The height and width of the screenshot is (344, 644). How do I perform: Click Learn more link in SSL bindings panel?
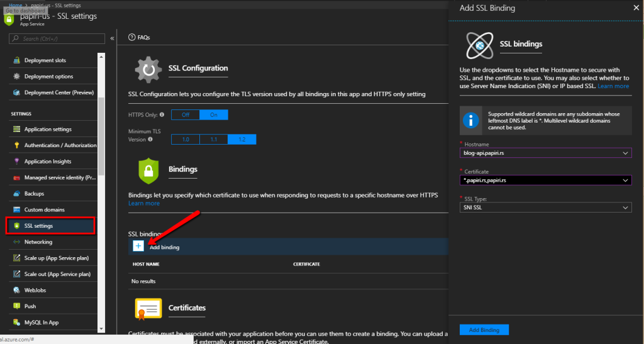[613, 86]
